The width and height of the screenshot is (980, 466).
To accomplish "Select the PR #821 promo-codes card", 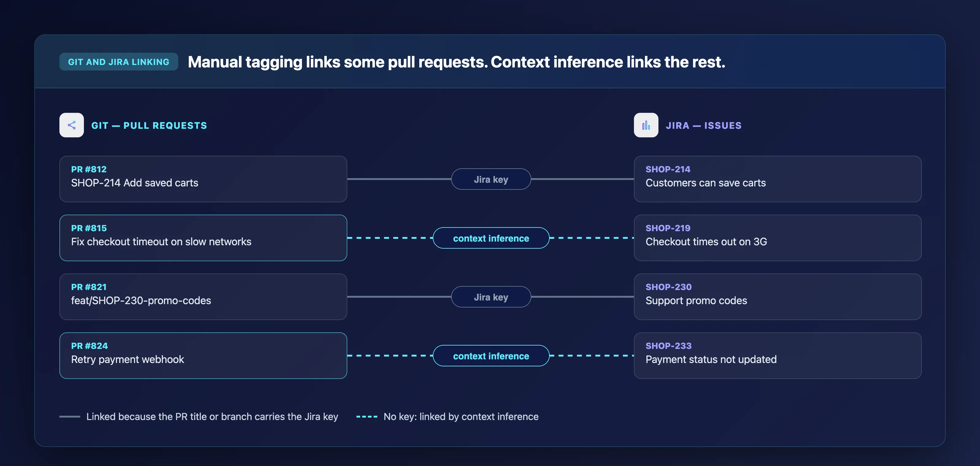I will coord(203,296).
